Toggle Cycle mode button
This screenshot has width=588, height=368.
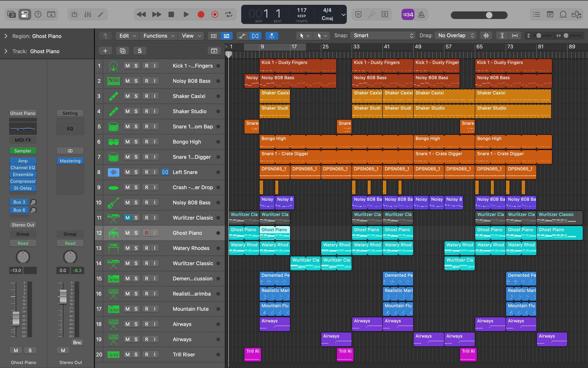pos(229,15)
